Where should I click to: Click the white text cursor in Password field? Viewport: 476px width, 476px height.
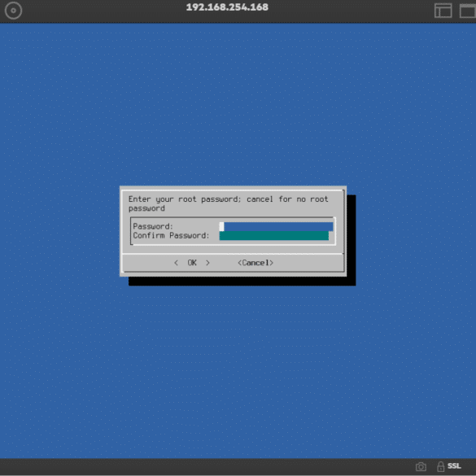[221, 226]
